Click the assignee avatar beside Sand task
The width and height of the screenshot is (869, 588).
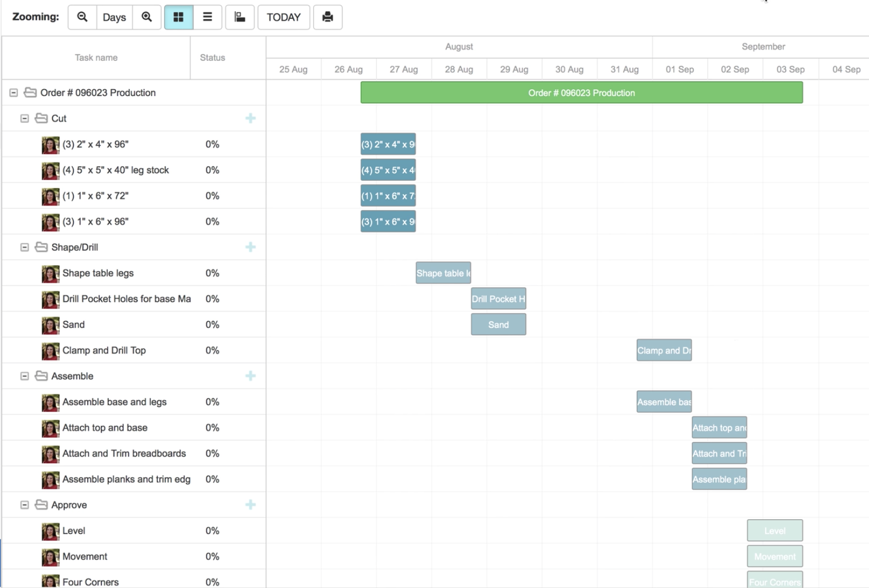click(51, 324)
